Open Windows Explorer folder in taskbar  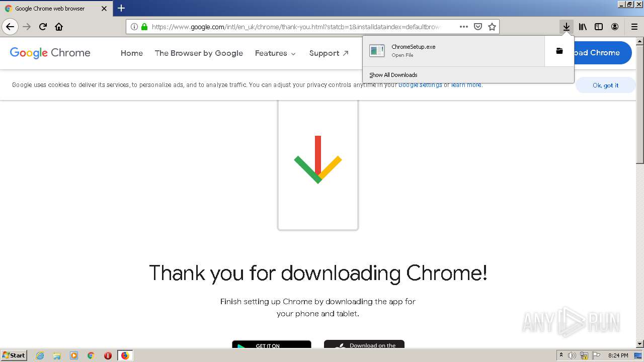(57, 355)
